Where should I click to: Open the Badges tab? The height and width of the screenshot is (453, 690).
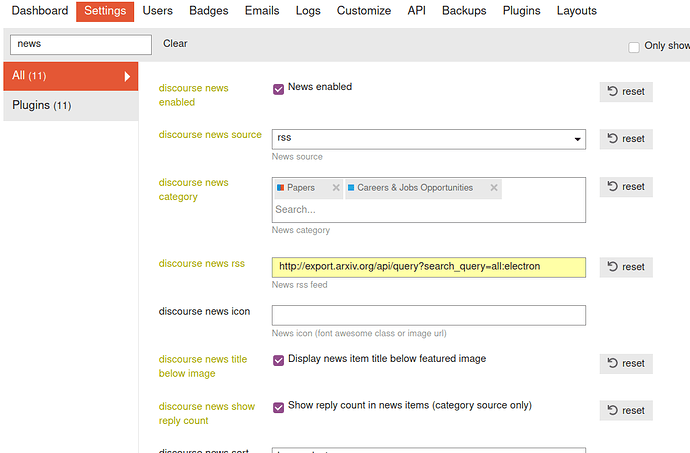209,11
